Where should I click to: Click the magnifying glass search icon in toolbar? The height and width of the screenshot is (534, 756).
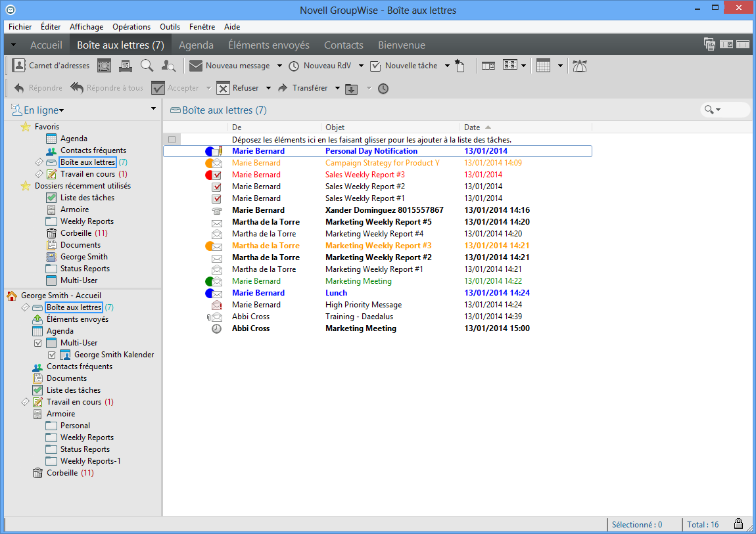click(147, 66)
